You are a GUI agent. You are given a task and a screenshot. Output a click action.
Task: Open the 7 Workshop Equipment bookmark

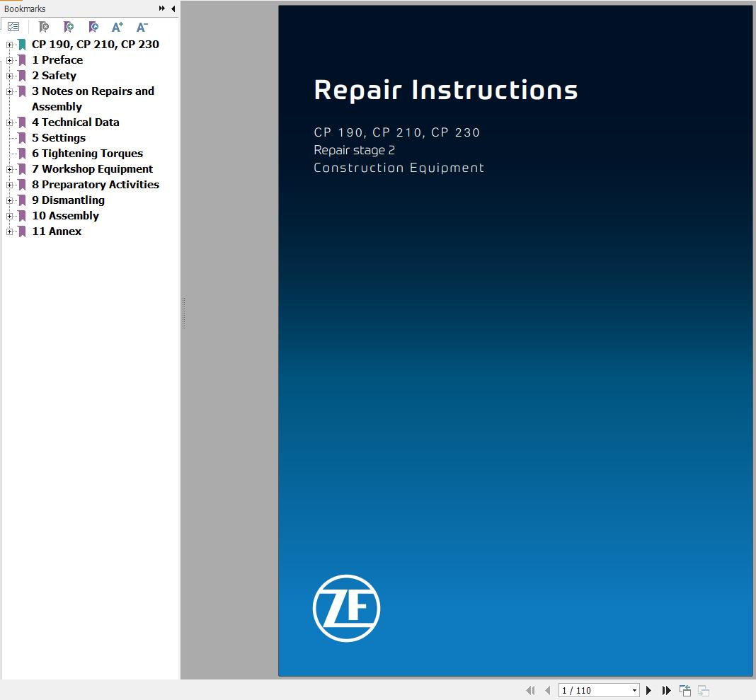[92, 168]
